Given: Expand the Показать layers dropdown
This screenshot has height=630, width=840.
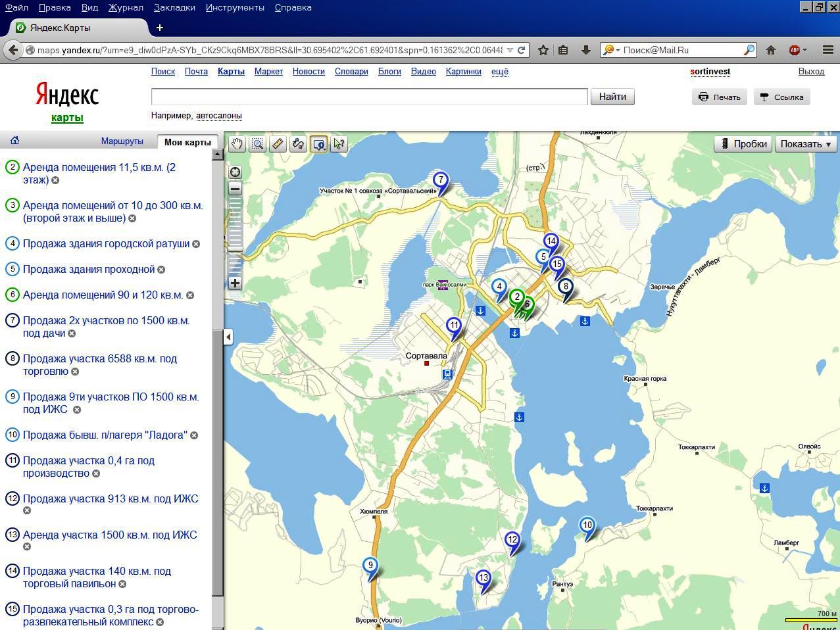Looking at the screenshot, I should coord(806,144).
